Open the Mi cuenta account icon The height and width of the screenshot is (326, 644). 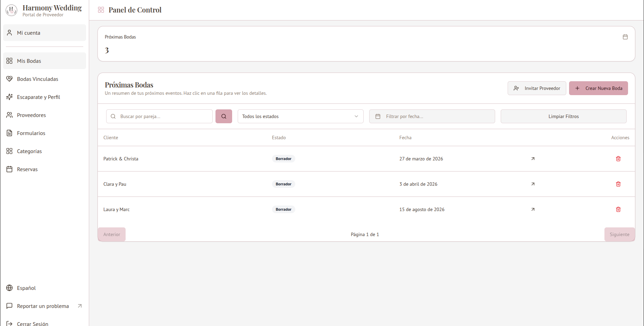9,33
